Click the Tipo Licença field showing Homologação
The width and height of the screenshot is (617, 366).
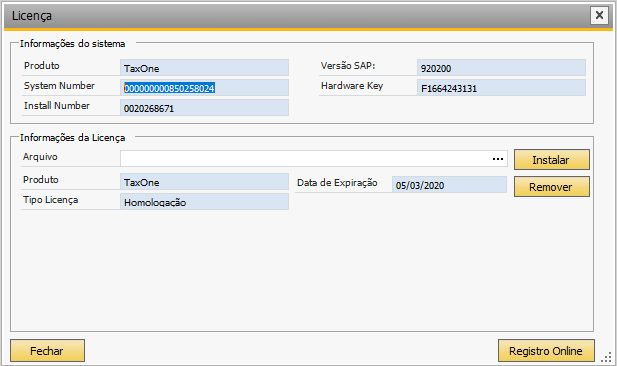(204, 201)
